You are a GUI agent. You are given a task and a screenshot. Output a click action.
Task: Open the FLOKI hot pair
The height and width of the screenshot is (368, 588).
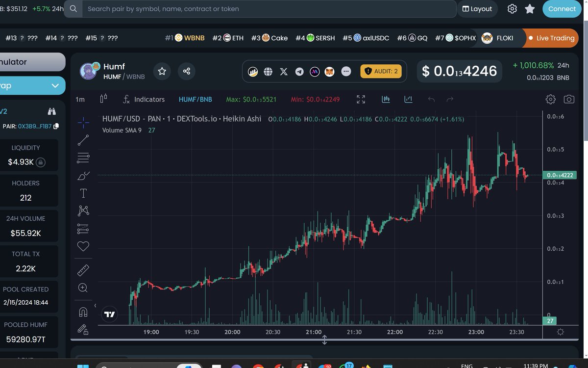point(498,38)
